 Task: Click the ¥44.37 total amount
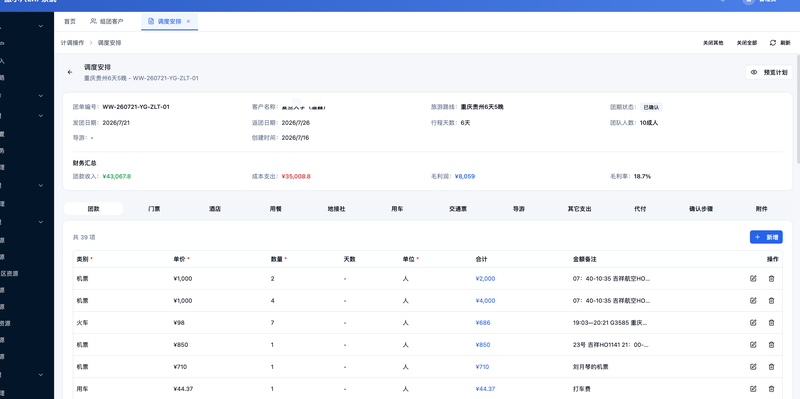[485, 389]
